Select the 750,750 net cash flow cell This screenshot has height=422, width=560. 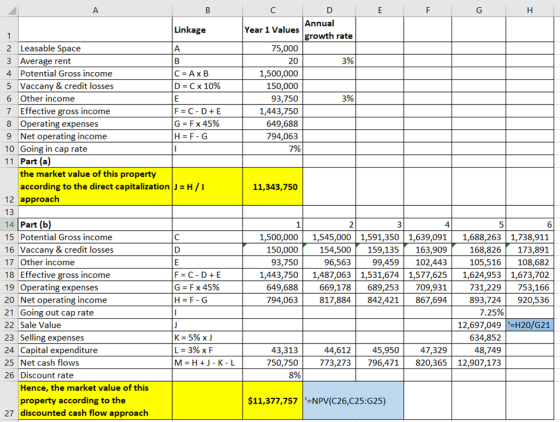[272, 363]
